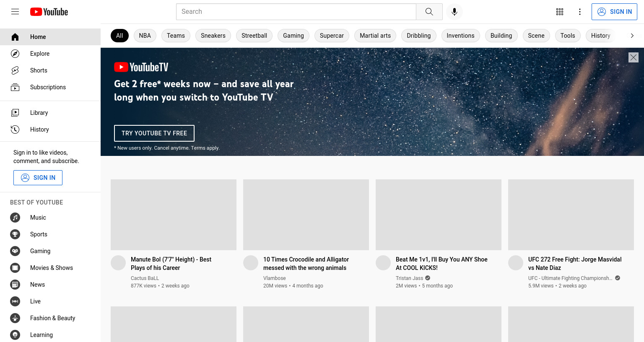The height and width of the screenshot is (342, 644).
Task: Select the Scene filter chip
Action: pyautogui.click(x=536, y=36)
